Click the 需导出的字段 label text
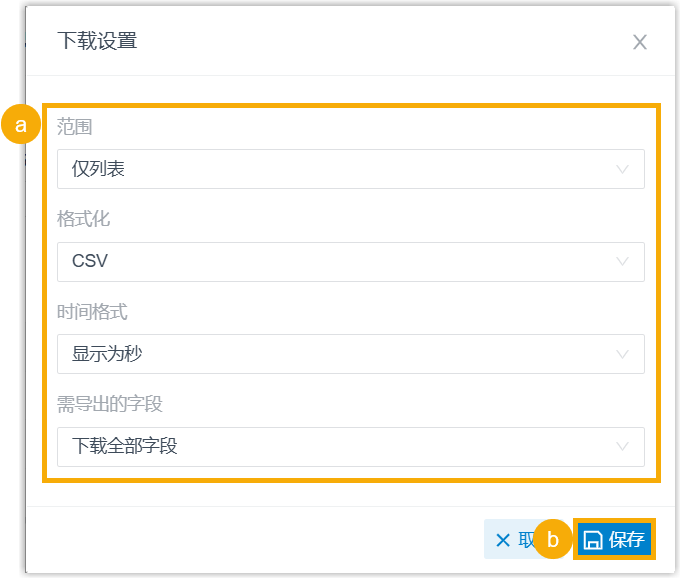The height and width of the screenshot is (579, 681). click(x=110, y=404)
